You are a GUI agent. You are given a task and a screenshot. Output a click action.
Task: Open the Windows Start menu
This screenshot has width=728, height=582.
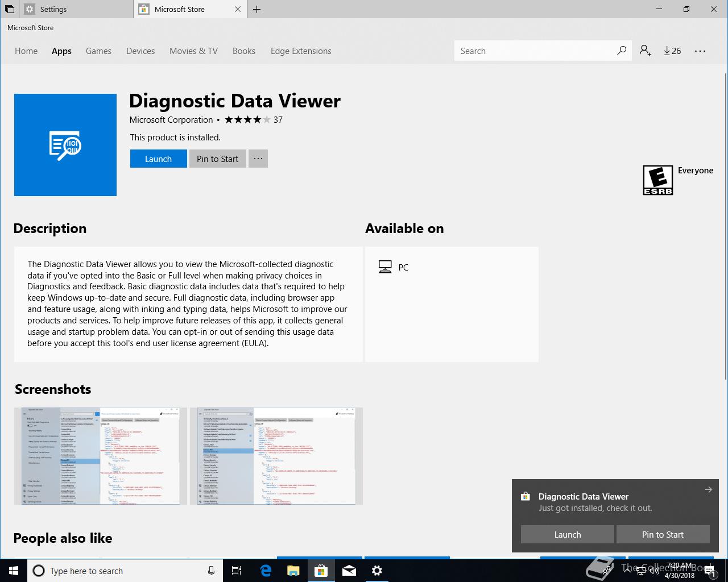(14, 571)
